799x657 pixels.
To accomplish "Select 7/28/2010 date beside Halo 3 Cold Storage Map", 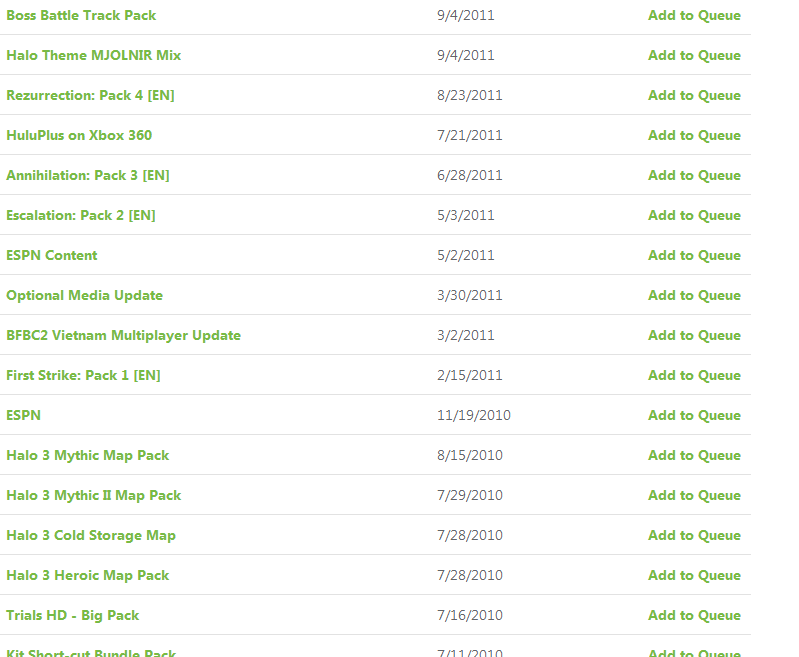I will coord(470,535).
